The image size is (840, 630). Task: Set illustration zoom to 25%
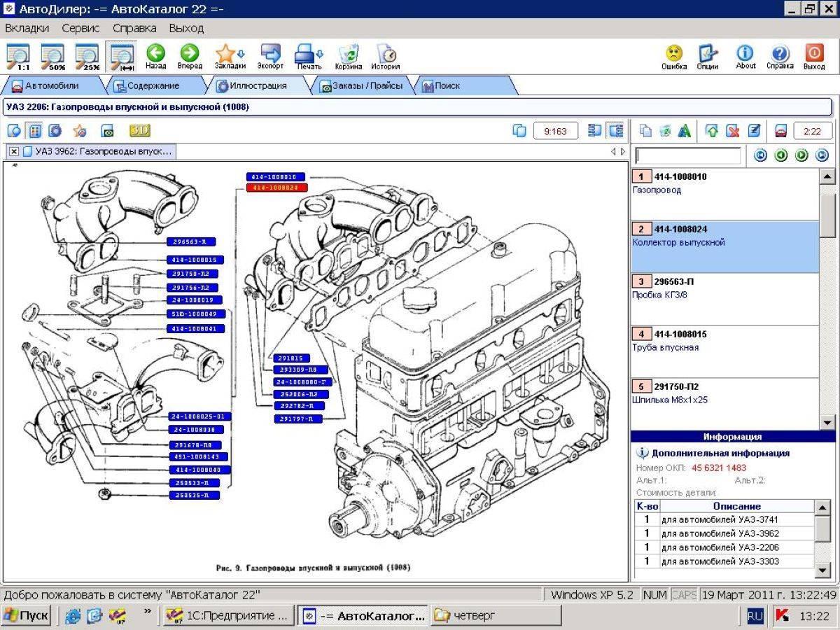click(x=87, y=57)
